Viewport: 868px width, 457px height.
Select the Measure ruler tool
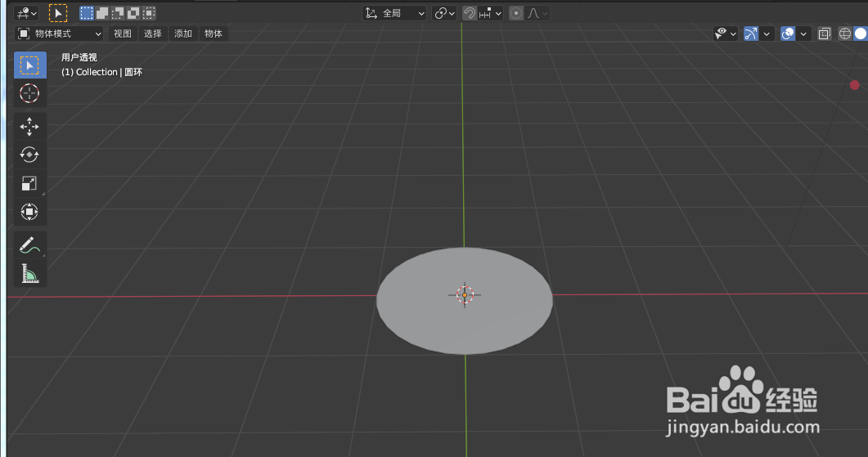click(30, 273)
